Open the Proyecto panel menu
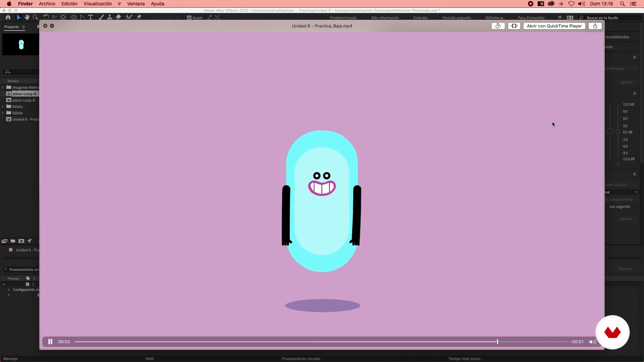Screen dimensions: 644x362 tap(23, 27)
